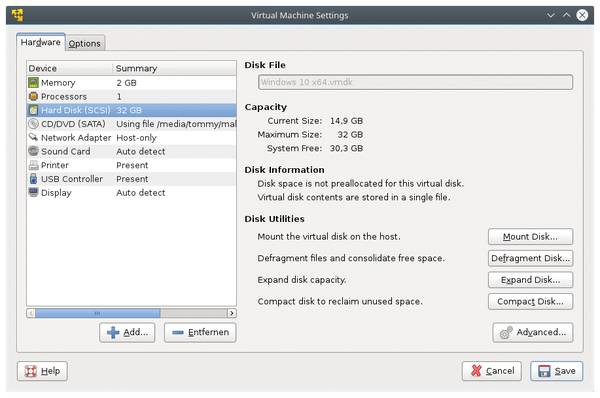Viewport: 600px width, 398px height.
Task: Roll down window with title bar chevron
Action: (x=551, y=15)
